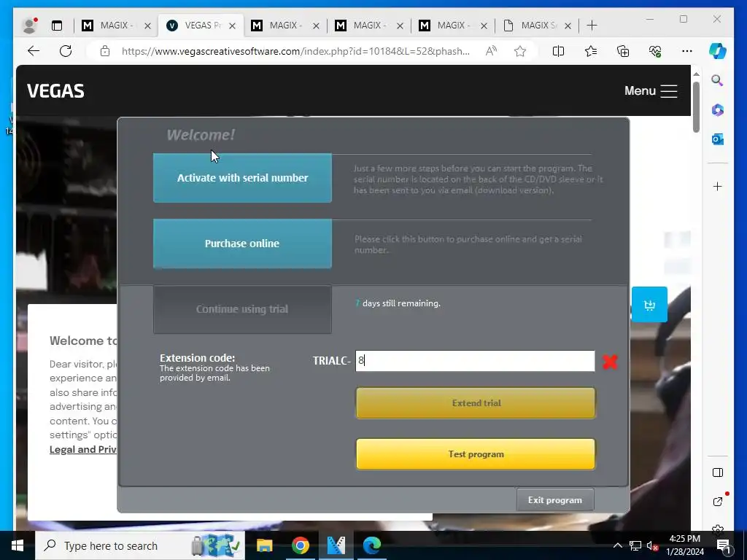Screen dimensions: 747x560
Task: Click the TRIALC extension code field
Action: point(475,360)
